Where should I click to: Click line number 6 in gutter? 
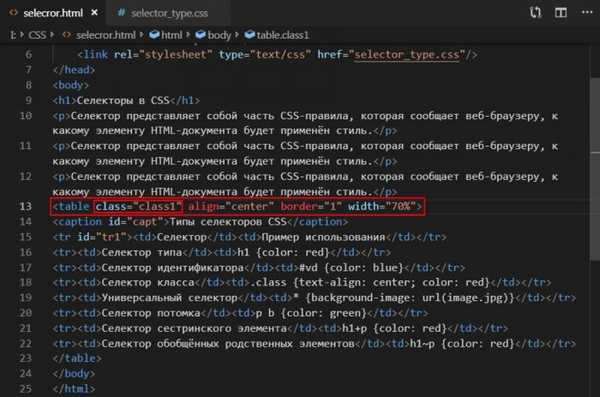coord(29,55)
